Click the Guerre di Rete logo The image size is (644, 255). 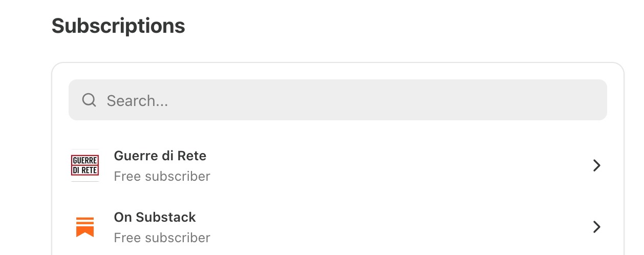pos(85,165)
